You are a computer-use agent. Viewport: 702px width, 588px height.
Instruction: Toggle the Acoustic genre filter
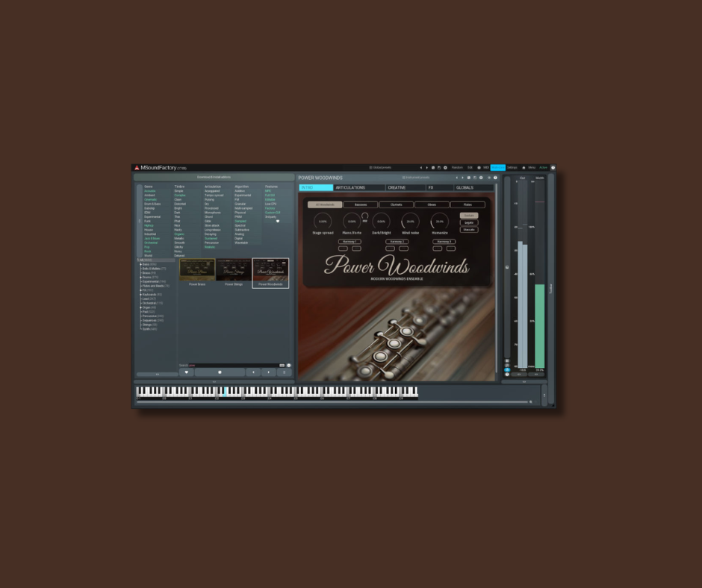150,191
